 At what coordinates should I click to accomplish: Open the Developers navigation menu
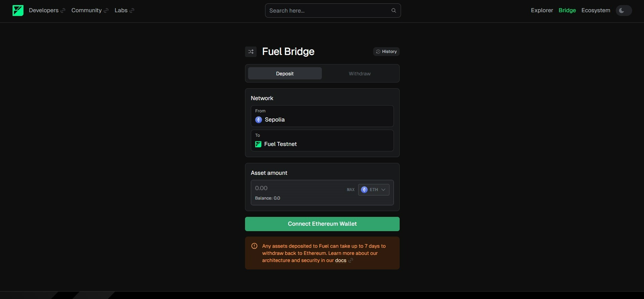point(43,11)
